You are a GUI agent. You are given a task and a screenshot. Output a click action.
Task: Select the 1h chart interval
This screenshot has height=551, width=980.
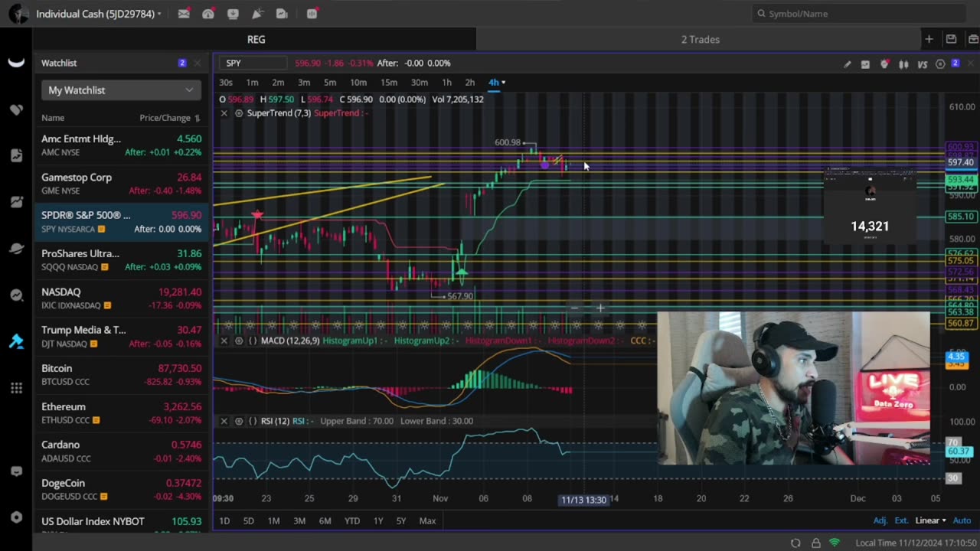pos(446,83)
